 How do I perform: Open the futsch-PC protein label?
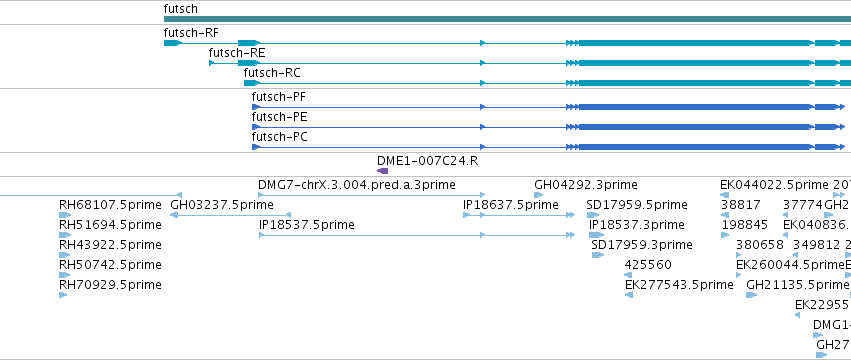tap(280, 137)
